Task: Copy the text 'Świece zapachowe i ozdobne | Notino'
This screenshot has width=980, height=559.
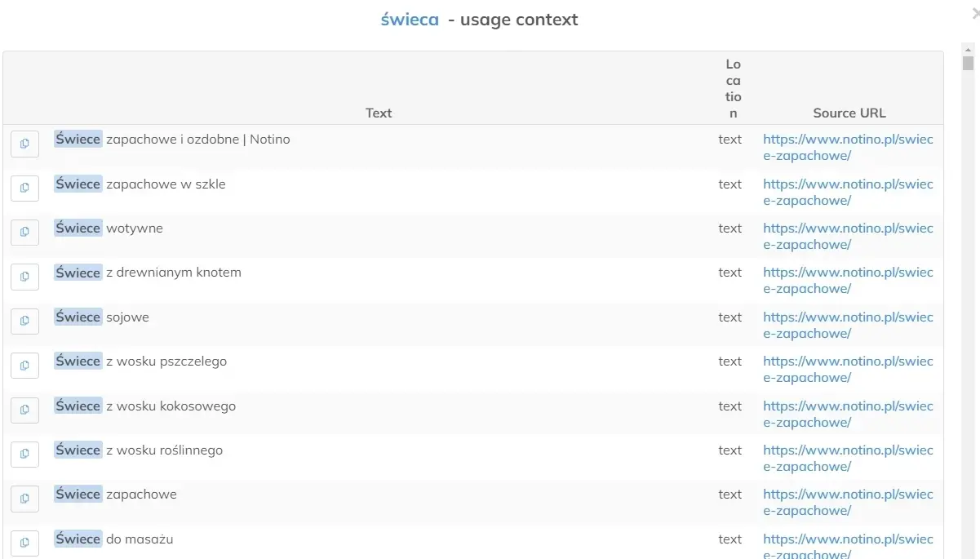Action: click(24, 144)
